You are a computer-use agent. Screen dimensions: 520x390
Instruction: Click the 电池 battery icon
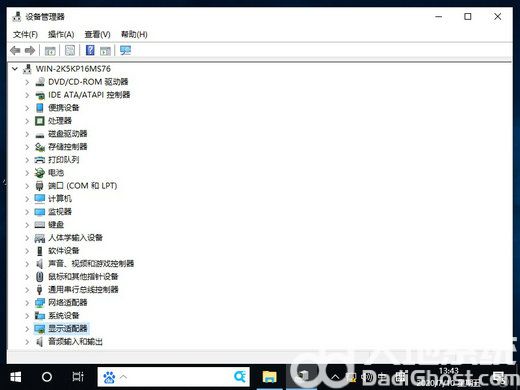[x=40, y=173]
